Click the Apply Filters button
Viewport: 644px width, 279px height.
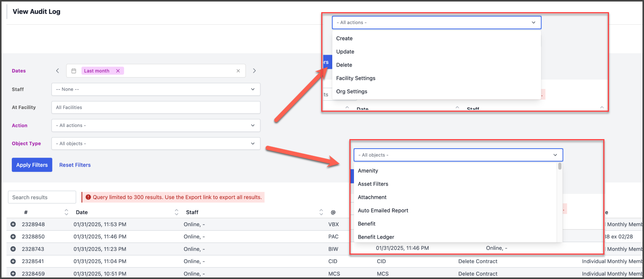tap(32, 165)
